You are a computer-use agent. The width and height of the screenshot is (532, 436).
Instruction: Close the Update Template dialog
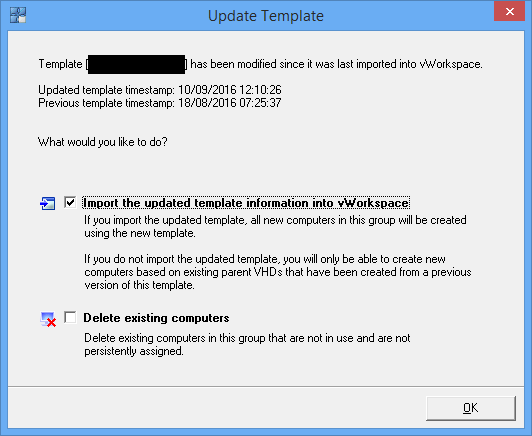pyautogui.click(x=510, y=12)
